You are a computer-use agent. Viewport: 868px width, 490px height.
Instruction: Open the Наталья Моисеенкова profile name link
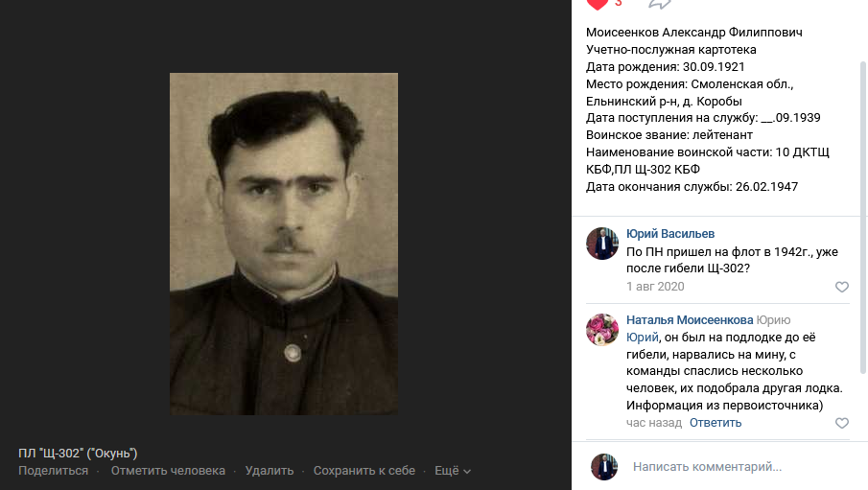point(690,320)
